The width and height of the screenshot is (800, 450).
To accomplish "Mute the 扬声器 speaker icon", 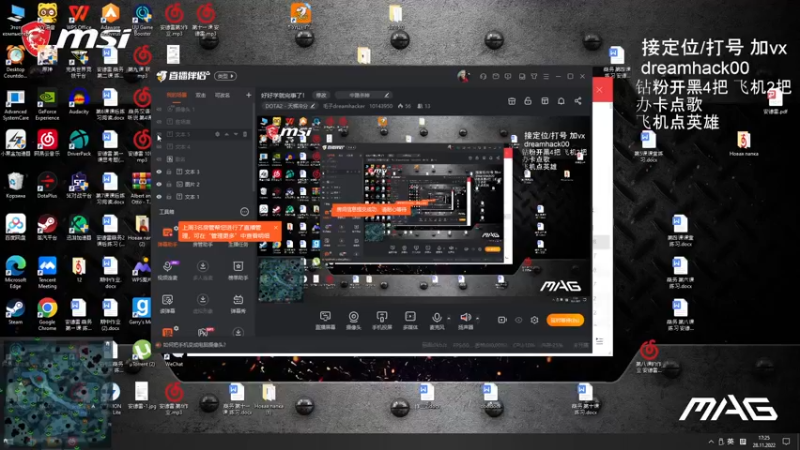I will point(465,318).
